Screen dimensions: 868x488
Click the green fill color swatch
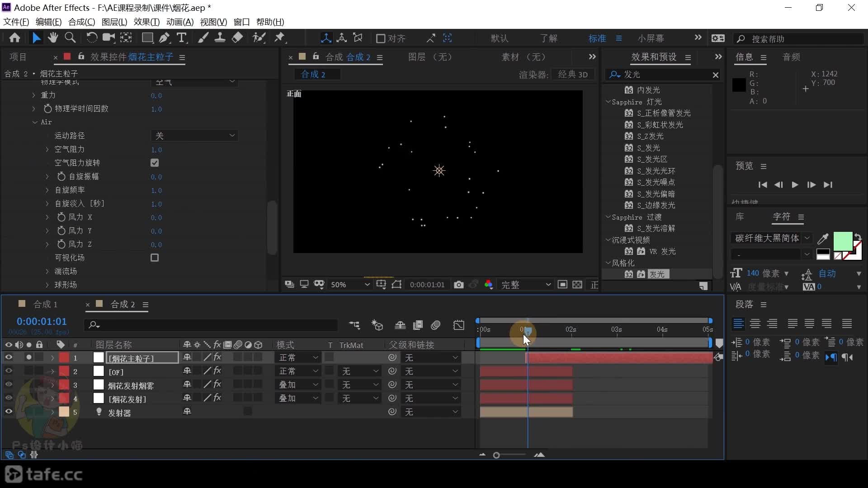pos(843,241)
